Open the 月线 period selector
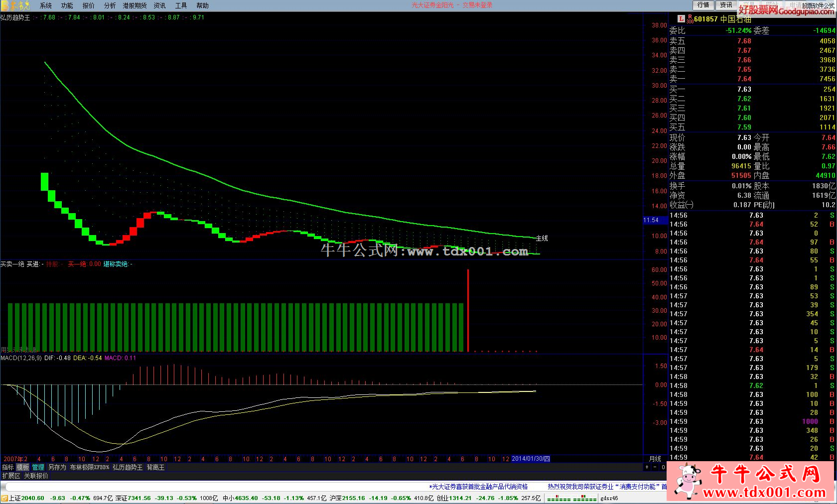The image size is (837, 504). click(x=655, y=459)
